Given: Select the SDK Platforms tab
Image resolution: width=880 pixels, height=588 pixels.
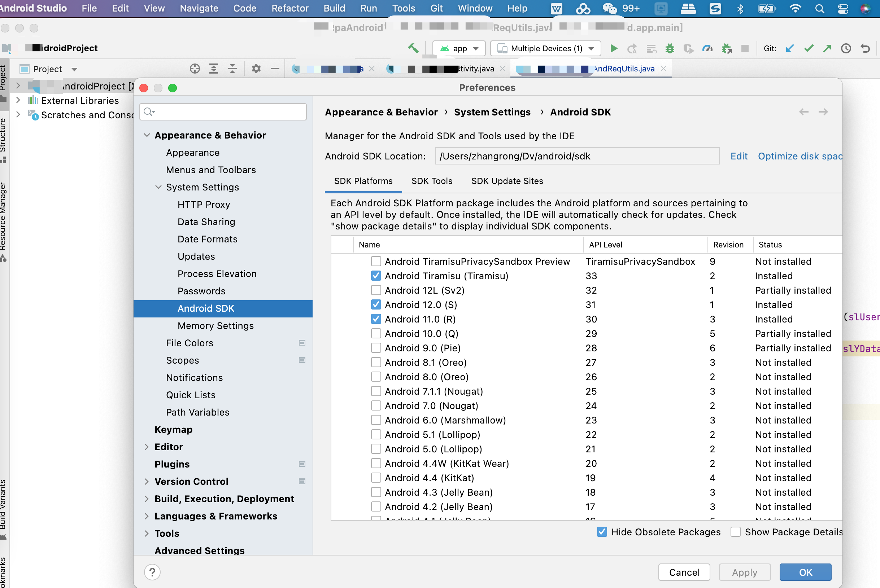Looking at the screenshot, I should pos(363,181).
